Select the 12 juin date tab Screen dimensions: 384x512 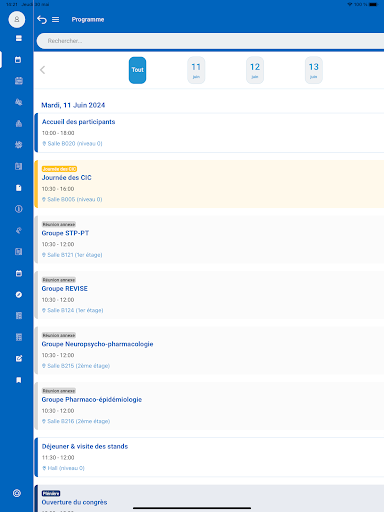pos(255,70)
